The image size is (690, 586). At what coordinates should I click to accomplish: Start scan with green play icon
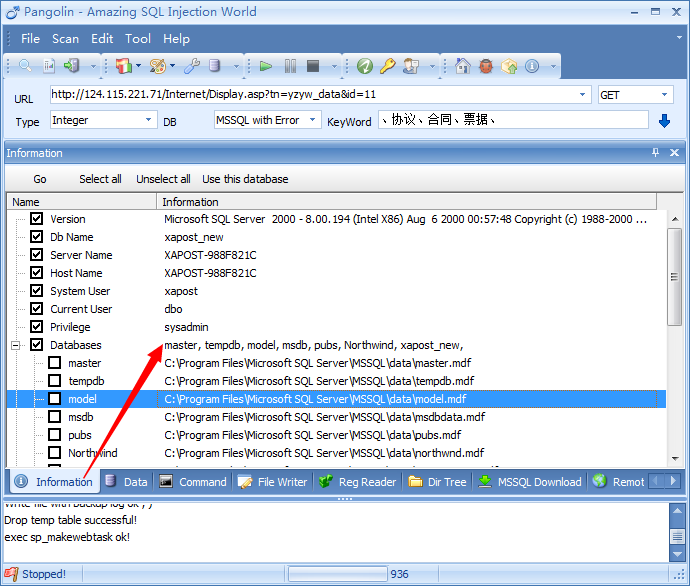265,66
